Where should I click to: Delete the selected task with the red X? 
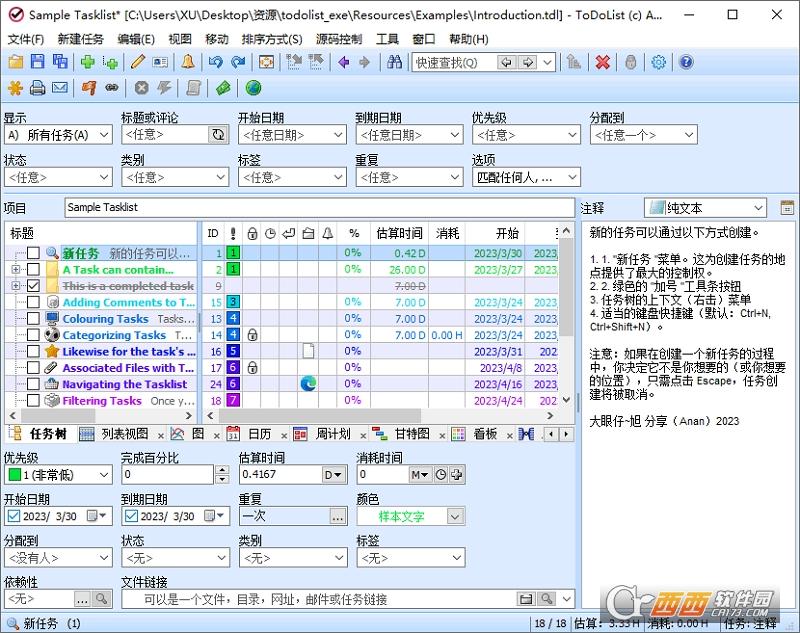pyautogui.click(x=603, y=62)
